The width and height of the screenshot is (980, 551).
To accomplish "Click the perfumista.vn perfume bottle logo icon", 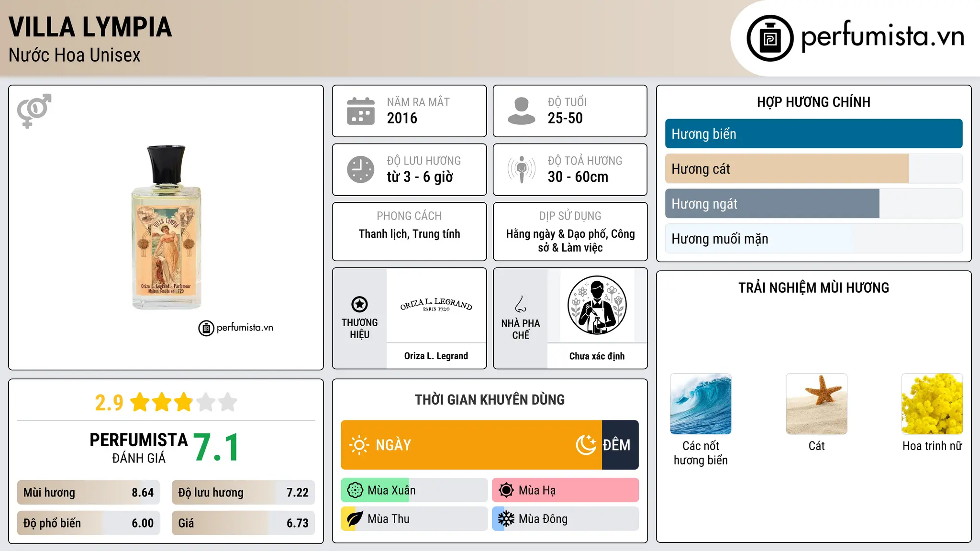I will [x=770, y=38].
